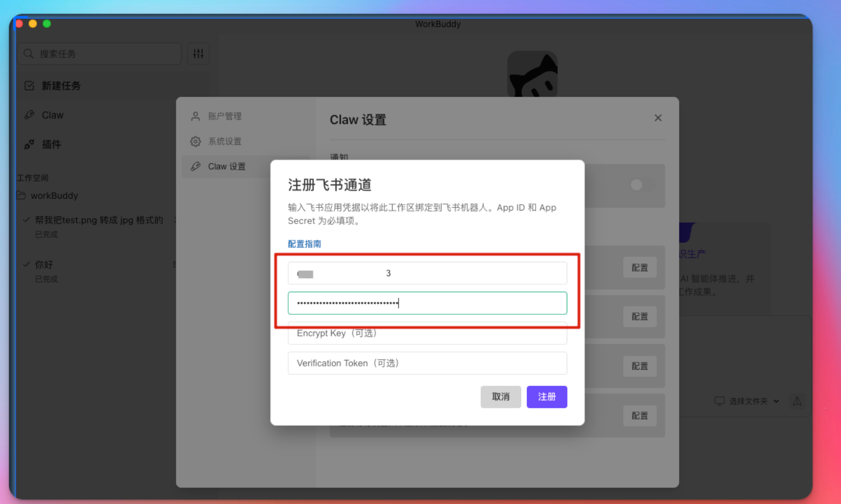
Task: Click the yellow minimize window button
Action: pyautogui.click(x=33, y=24)
